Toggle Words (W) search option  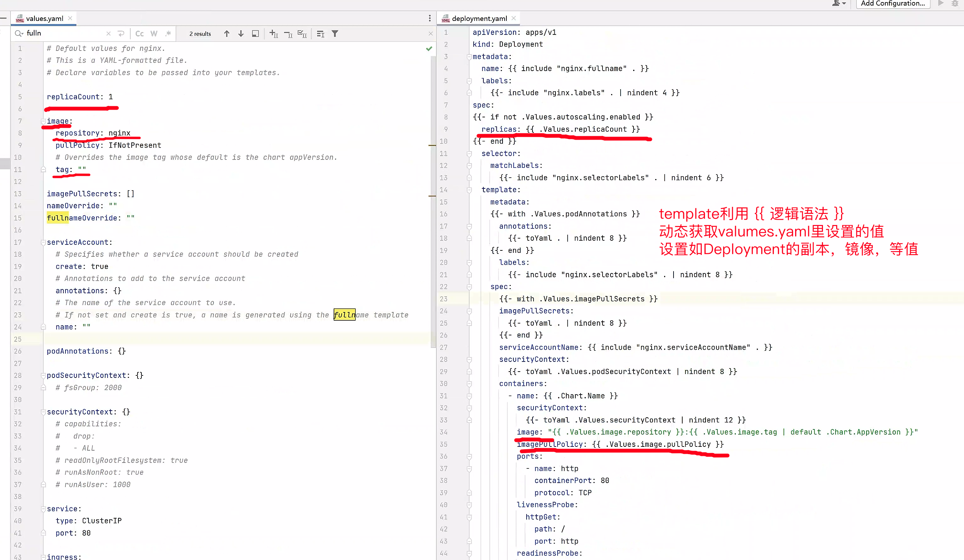coord(154,34)
